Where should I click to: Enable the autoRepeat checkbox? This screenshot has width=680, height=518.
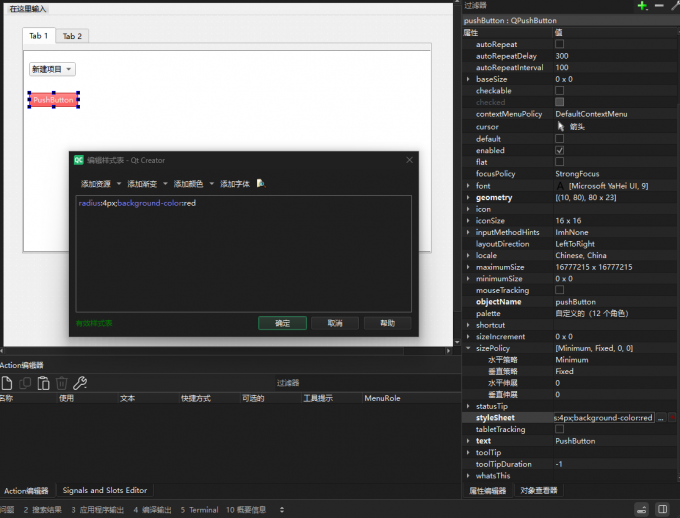pos(560,44)
